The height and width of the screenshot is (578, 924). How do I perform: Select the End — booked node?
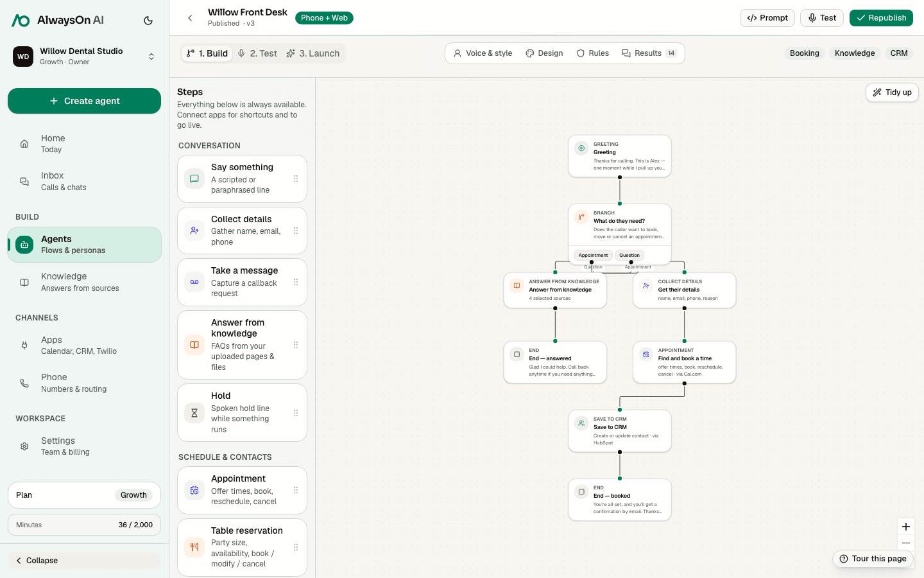coord(620,500)
